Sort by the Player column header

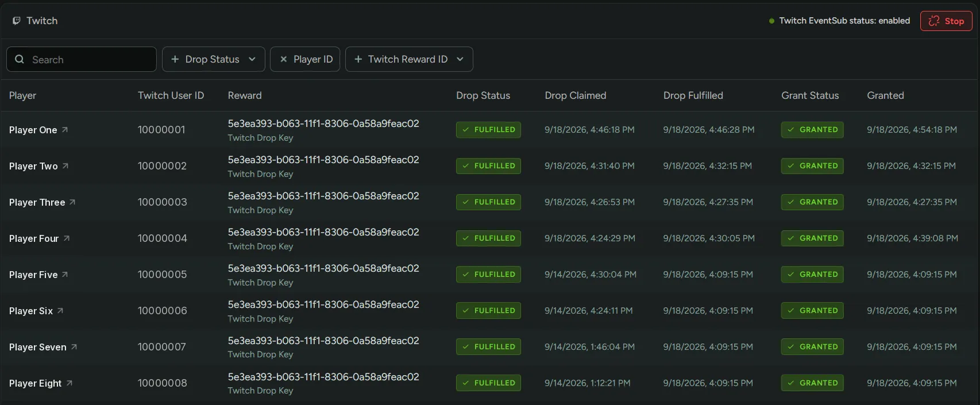pos(22,95)
